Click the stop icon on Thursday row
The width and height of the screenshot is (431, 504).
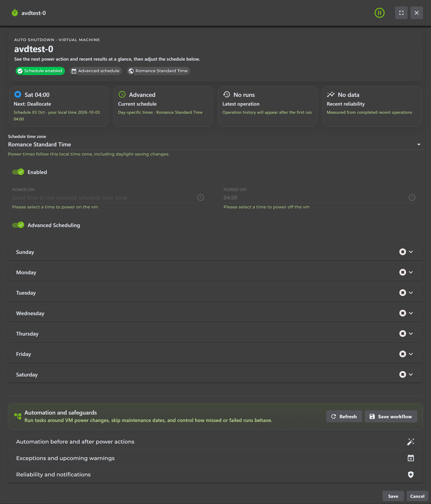pyautogui.click(x=403, y=334)
